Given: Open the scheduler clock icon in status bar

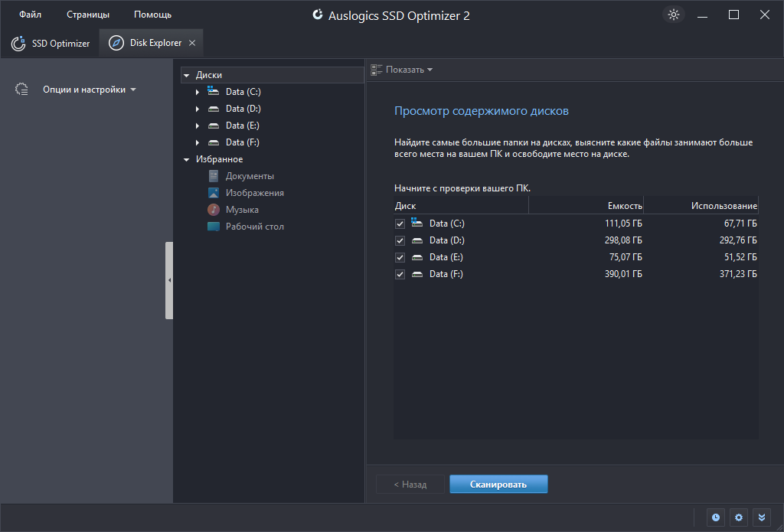Looking at the screenshot, I should coord(716,517).
